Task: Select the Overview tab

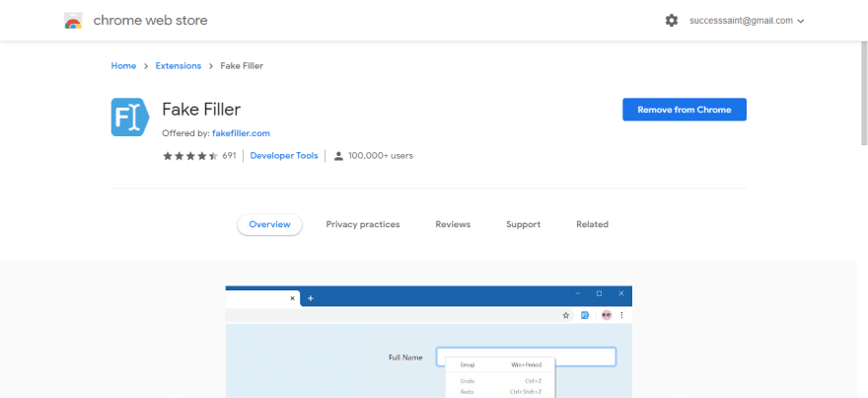Action: 269,224
